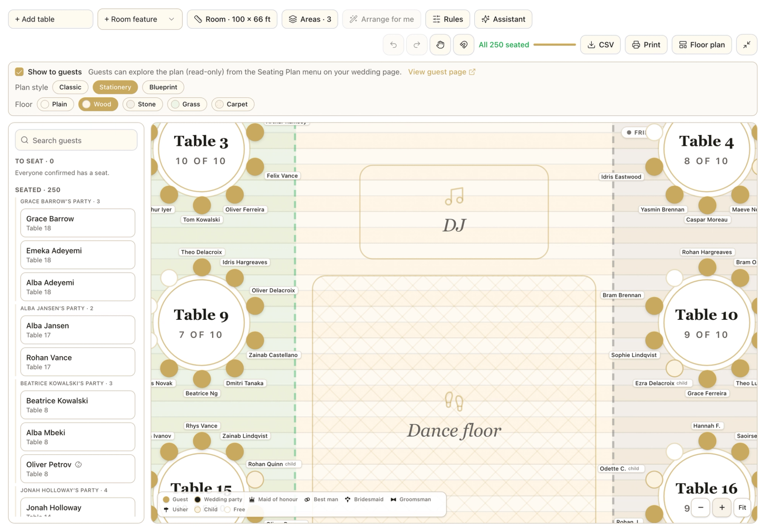Viewport: 766px width, 532px height.
Task: Select the hand pan tool
Action: (440, 45)
